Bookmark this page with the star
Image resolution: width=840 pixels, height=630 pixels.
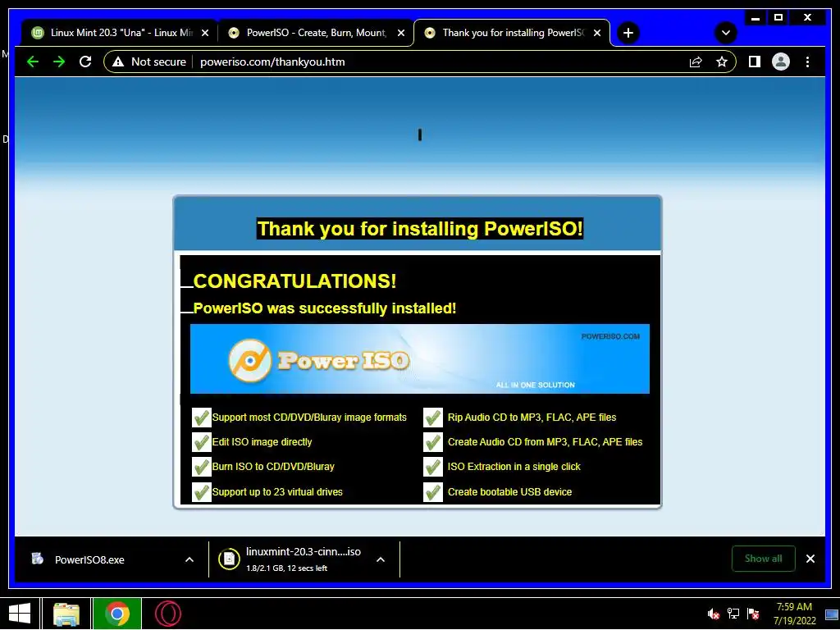722,62
